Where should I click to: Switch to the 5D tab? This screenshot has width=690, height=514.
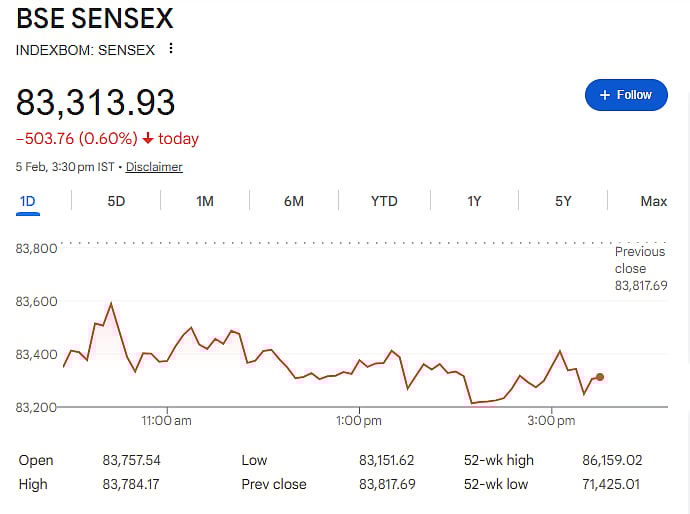[116, 201]
